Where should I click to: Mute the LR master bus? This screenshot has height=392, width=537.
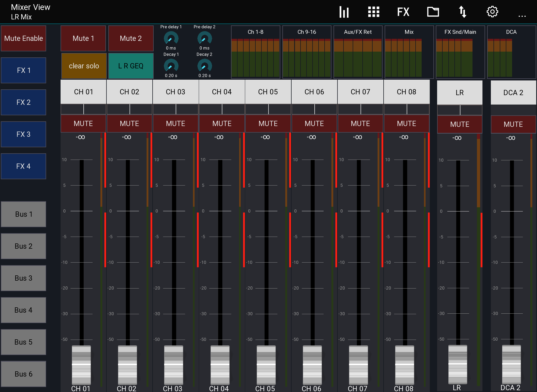[x=459, y=124]
